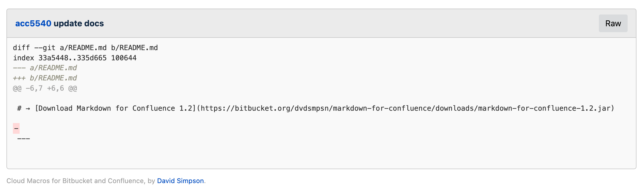Click the "#" heading marker in diff
This screenshot has height=193, width=644.
tap(19, 109)
